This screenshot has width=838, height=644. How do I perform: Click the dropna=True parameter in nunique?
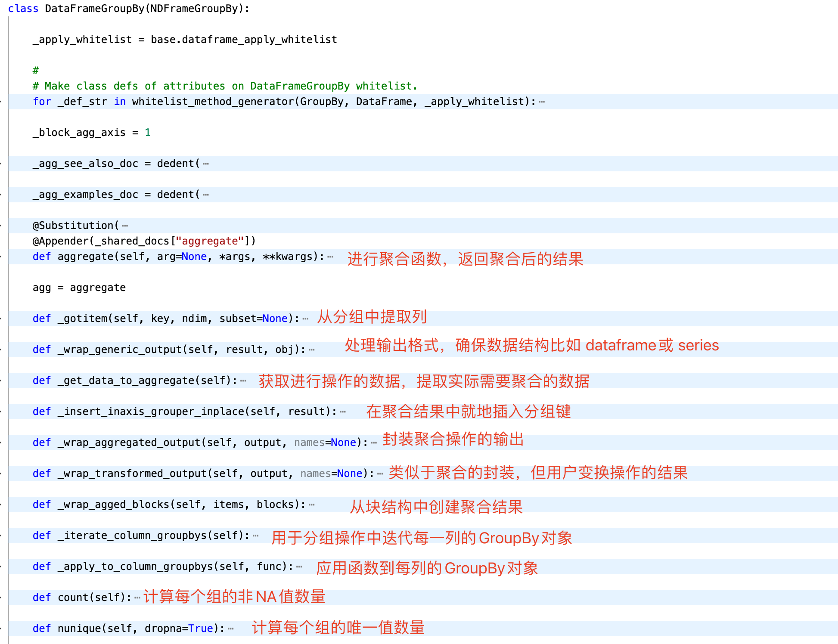[179, 629]
